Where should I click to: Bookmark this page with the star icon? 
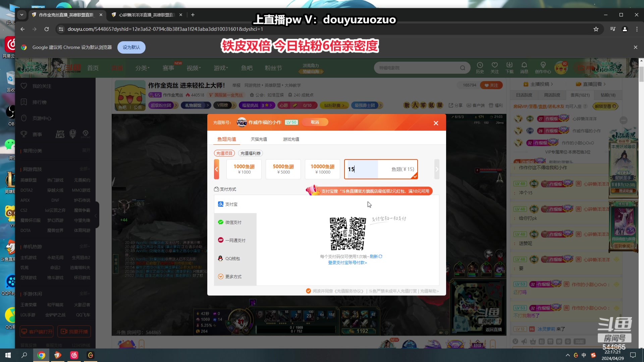(x=596, y=29)
